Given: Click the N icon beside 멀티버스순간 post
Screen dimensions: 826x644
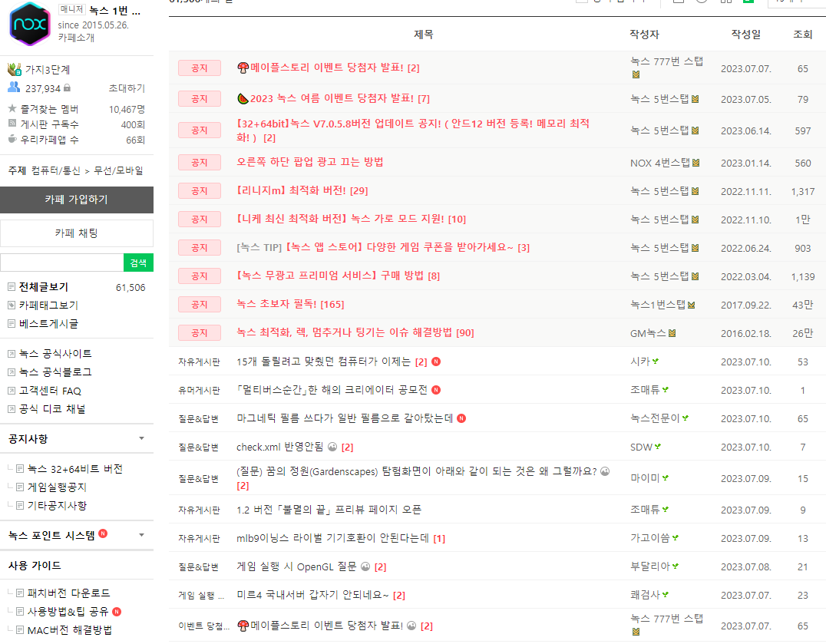Looking at the screenshot, I should pos(436,390).
